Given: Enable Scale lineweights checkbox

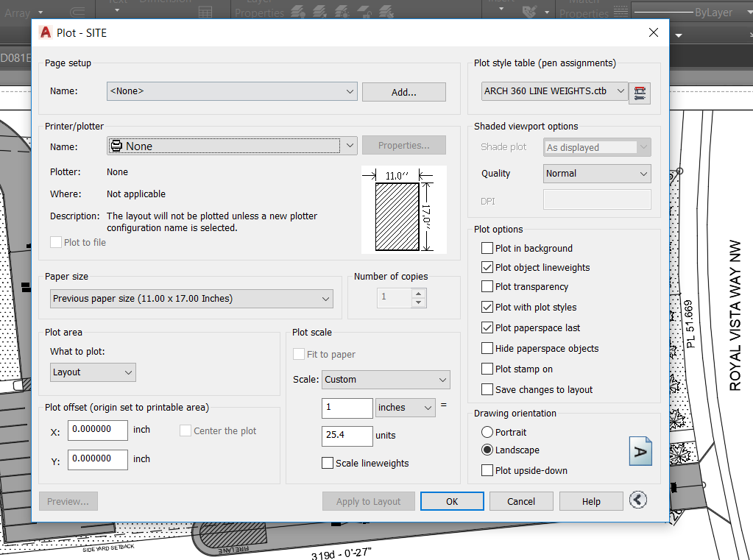Looking at the screenshot, I should coord(328,463).
